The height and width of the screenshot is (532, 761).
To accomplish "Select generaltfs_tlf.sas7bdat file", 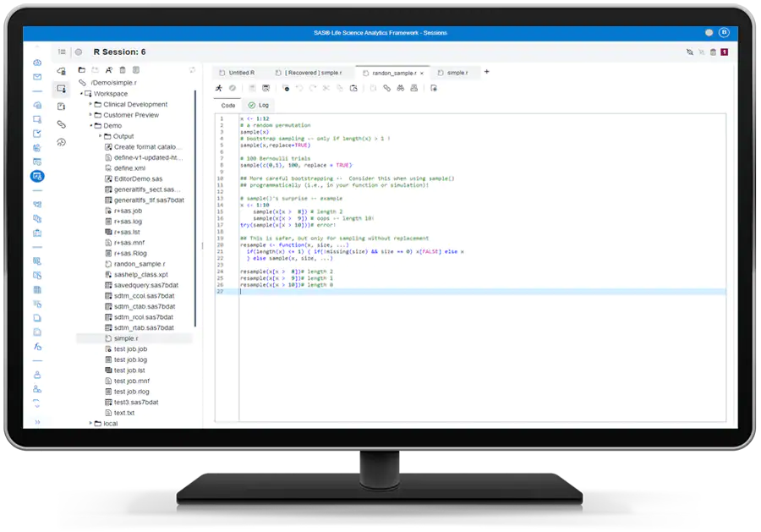I will click(x=149, y=200).
